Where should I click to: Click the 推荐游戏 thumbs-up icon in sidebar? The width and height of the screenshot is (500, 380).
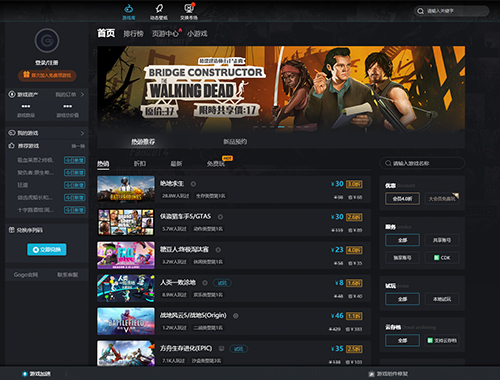(12, 146)
